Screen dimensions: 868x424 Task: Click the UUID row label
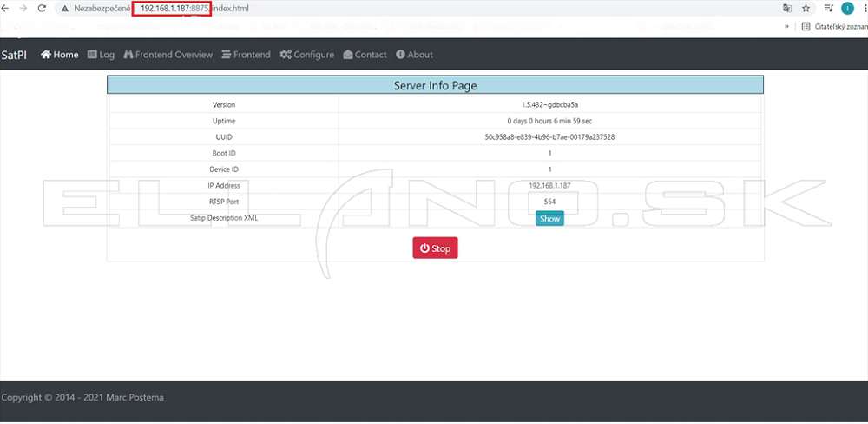[224, 137]
